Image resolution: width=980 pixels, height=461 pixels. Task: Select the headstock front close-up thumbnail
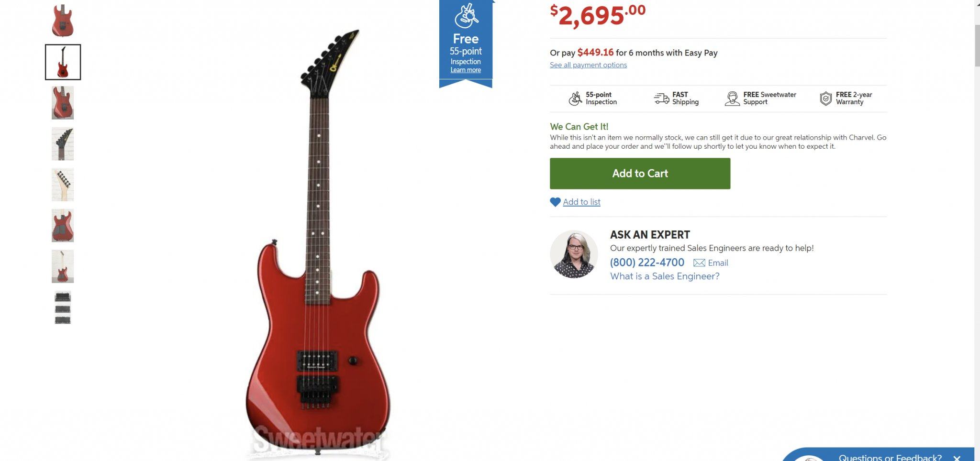pyautogui.click(x=63, y=144)
